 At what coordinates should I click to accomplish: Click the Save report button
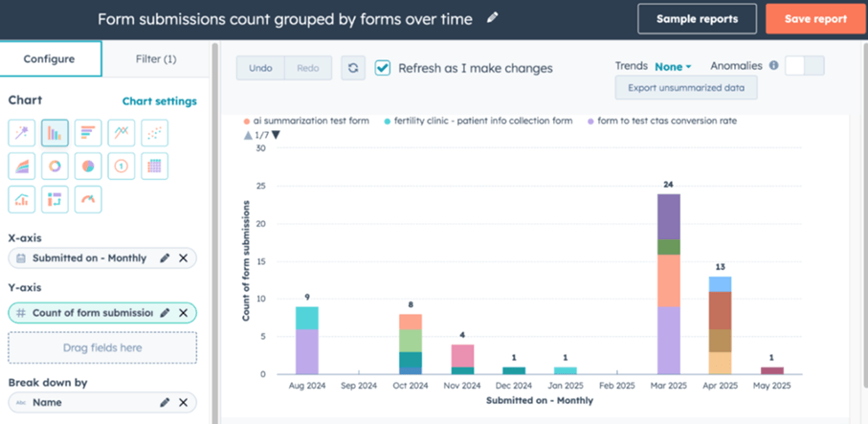tap(815, 19)
